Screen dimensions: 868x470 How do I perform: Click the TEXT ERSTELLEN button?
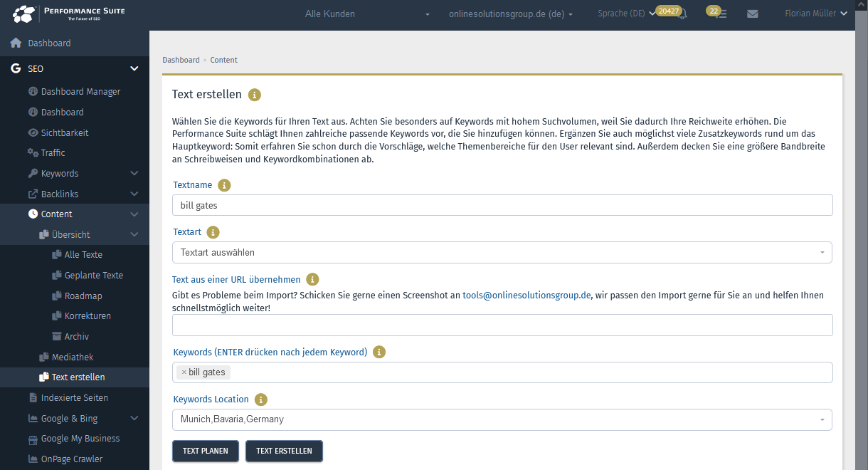pyautogui.click(x=284, y=451)
